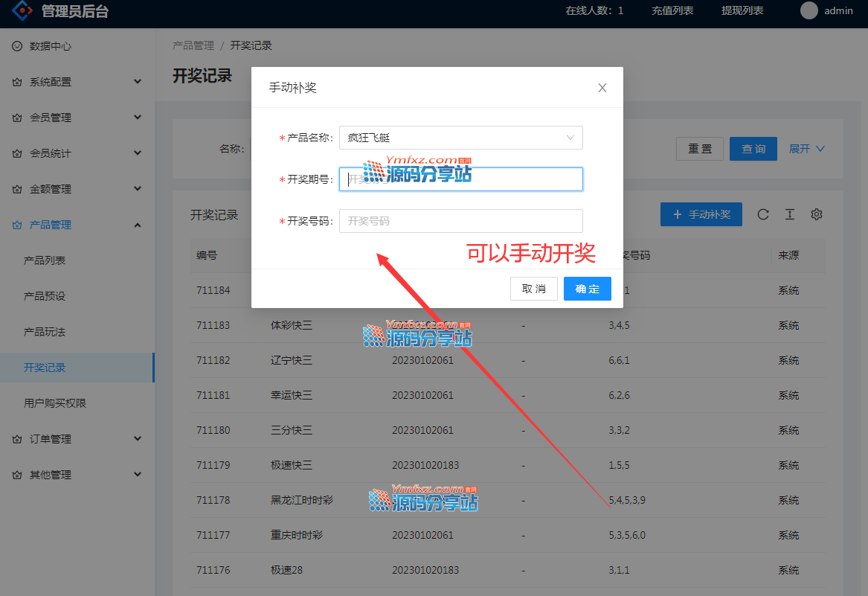Select 用户购买权限 in the sidebar
868x596 pixels.
(55, 403)
